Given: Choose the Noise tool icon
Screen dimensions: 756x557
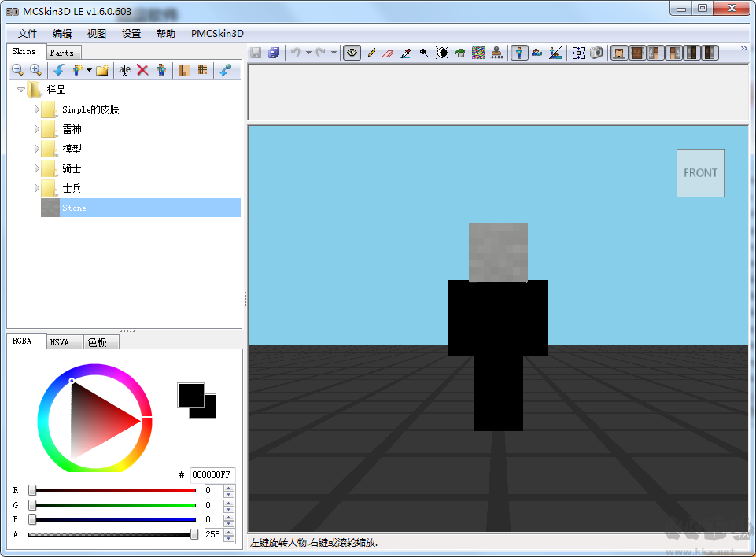Looking at the screenshot, I should (x=478, y=53).
